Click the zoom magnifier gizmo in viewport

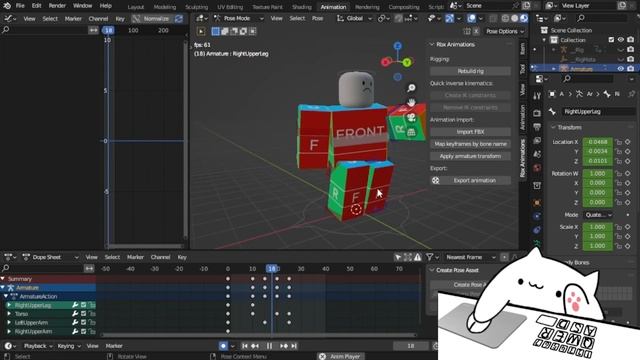tap(411, 88)
